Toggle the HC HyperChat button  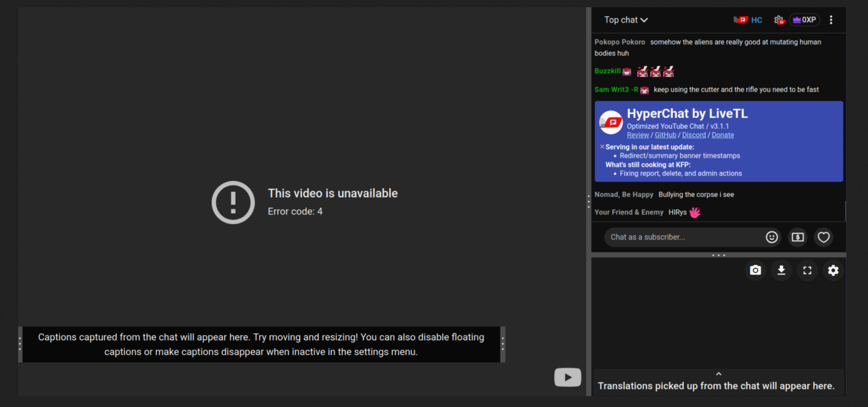(x=748, y=20)
